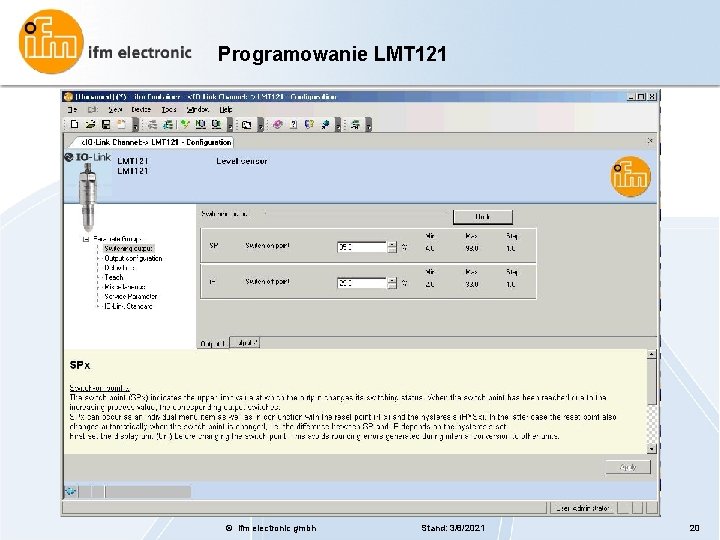720x540 pixels.
Task: Open the Help menu
Action: click(x=225, y=110)
